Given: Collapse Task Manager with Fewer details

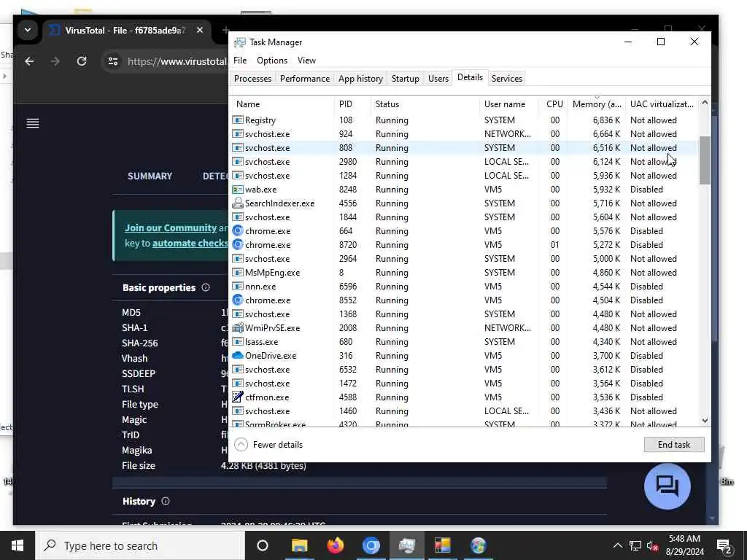Looking at the screenshot, I should click(268, 445).
